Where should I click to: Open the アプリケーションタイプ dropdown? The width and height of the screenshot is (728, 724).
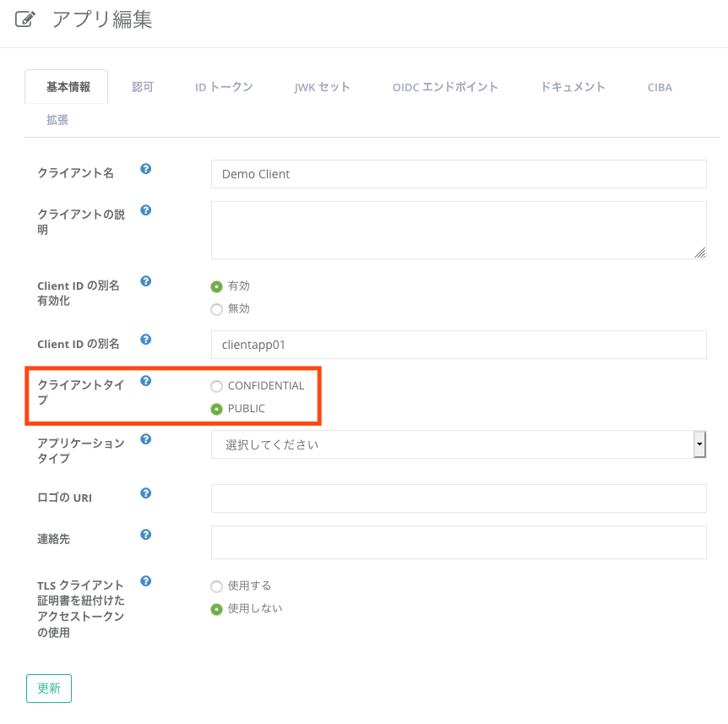pos(458,444)
